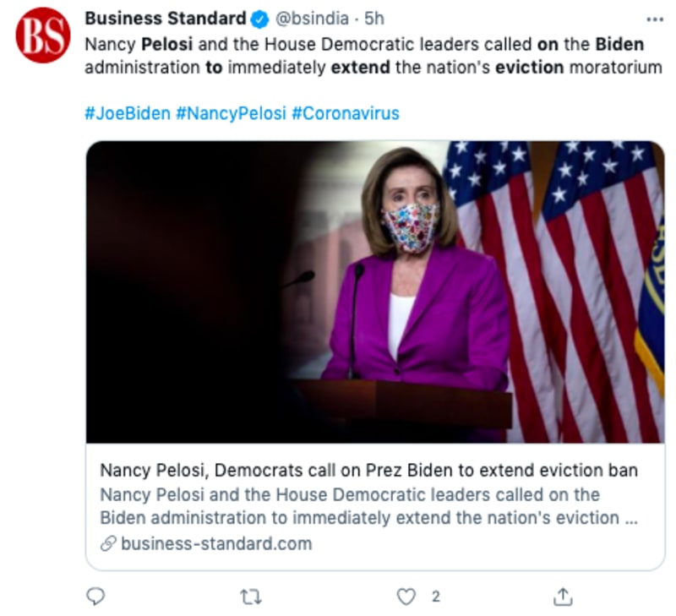Viewport: 676px width, 616px height.
Task: Retweet using the retweet arrows icon
Action: pyautogui.click(x=251, y=597)
